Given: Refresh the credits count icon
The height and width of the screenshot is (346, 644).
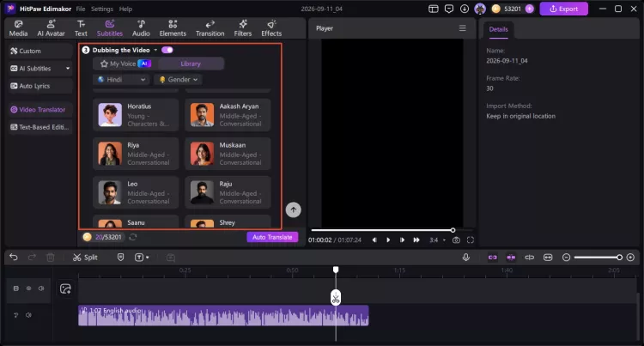Looking at the screenshot, I should (132, 237).
